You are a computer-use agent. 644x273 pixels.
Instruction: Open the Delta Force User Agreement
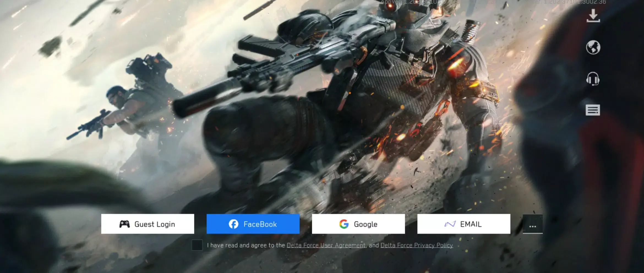pos(326,245)
